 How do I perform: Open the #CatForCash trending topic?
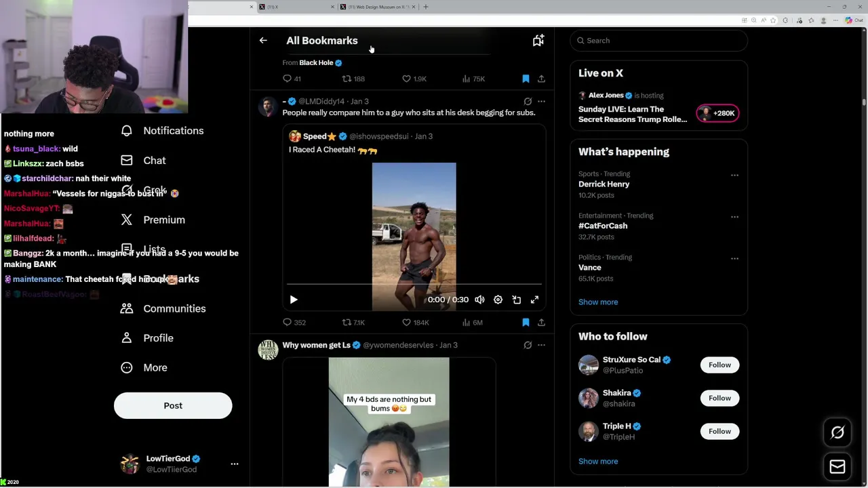click(x=603, y=226)
